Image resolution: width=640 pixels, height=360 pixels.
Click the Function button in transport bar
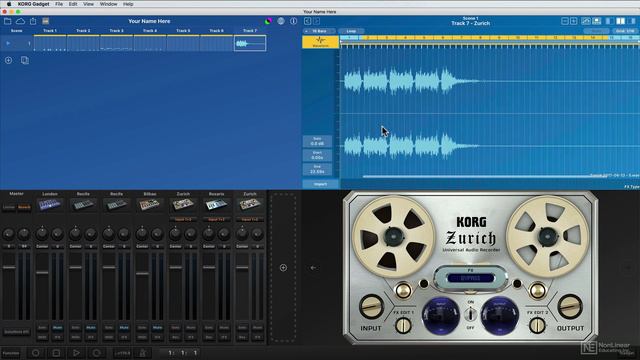coord(11,353)
